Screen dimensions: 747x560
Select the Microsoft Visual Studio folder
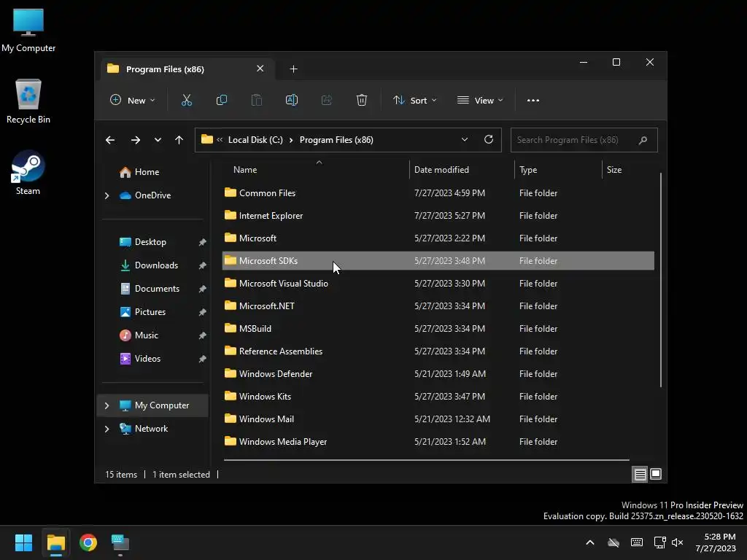[438, 284]
